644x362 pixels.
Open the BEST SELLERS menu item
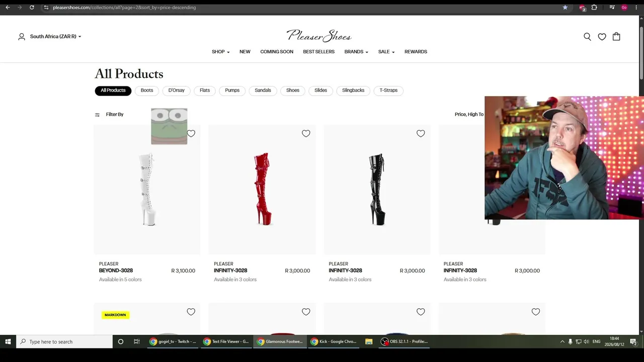click(x=318, y=52)
